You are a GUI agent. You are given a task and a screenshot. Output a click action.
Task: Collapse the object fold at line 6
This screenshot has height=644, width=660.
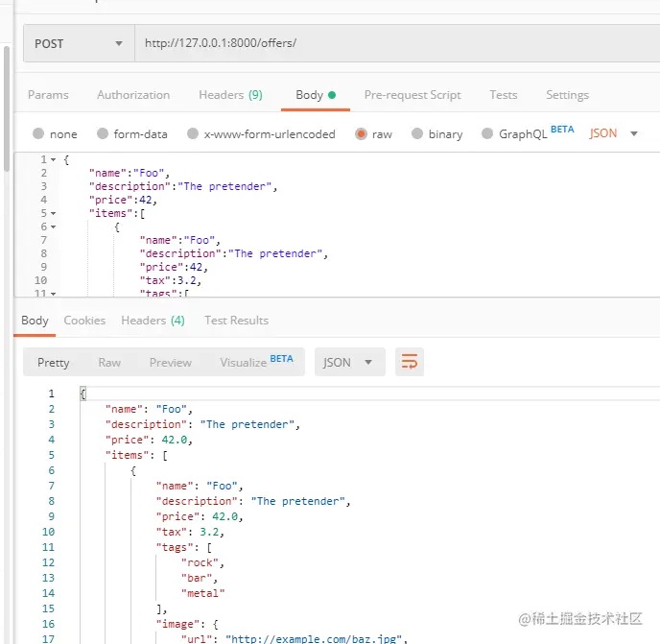tap(54, 227)
